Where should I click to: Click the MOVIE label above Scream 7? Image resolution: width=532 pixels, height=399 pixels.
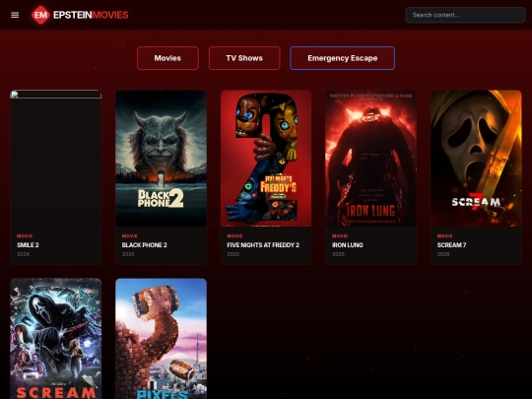(444, 236)
